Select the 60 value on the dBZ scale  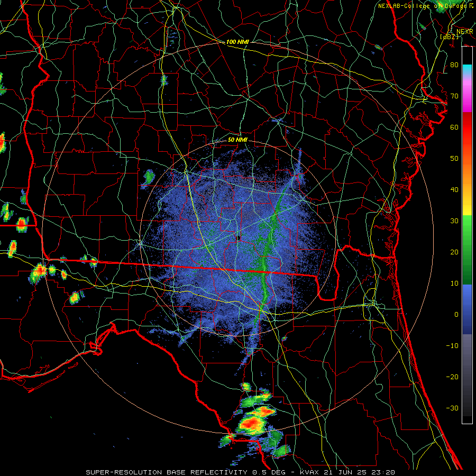pos(454,127)
